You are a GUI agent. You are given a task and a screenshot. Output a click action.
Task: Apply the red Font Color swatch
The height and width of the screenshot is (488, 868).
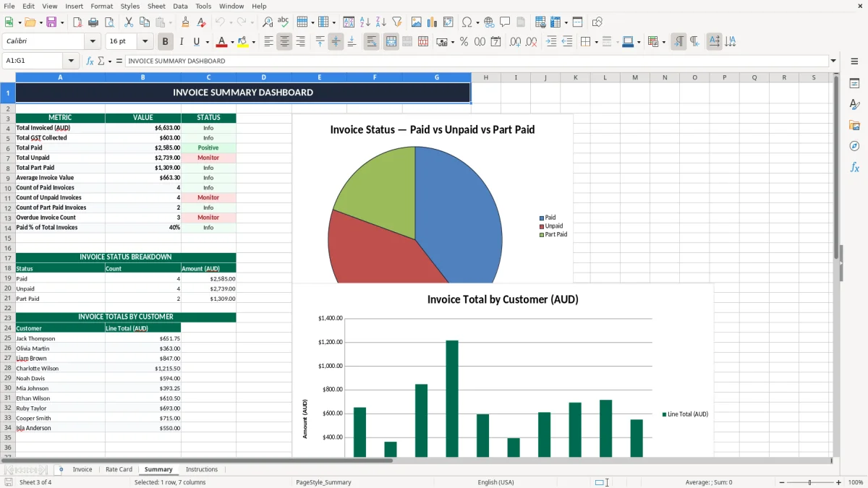click(x=221, y=42)
